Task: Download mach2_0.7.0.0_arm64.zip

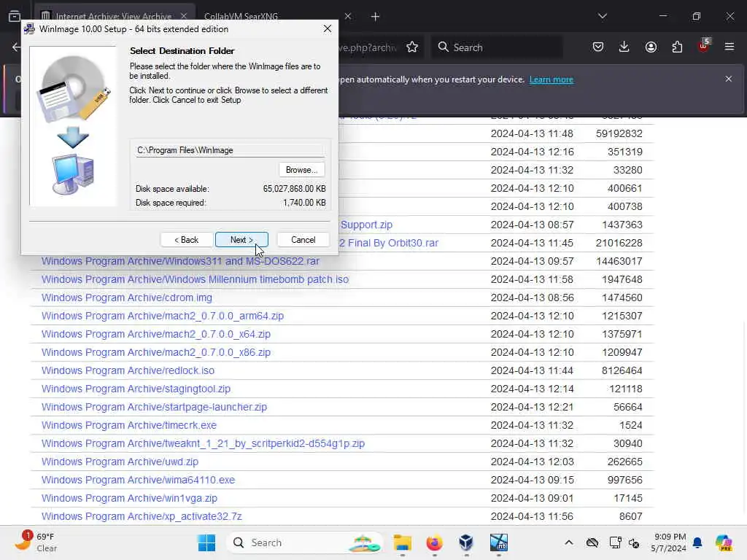Action: (x=163, y=316)
